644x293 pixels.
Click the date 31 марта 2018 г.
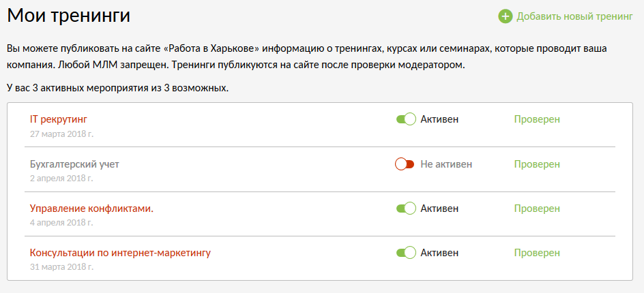coord(61,267)
